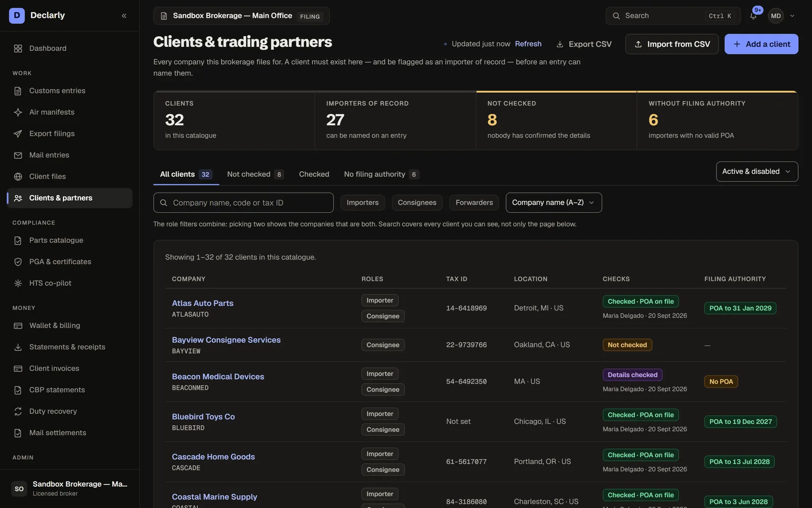Click the 'Details checked' badge

point(632,375)
